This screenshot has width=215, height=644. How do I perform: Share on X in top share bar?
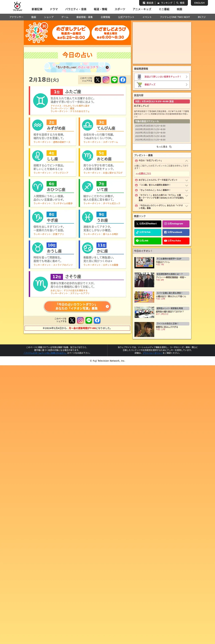(x=98, y=80)
